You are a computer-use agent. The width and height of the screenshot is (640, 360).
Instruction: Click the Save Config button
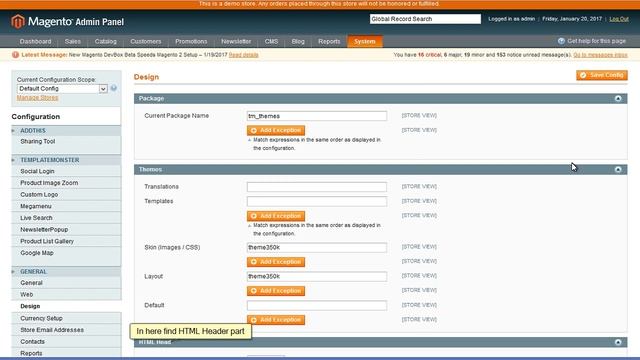602,75
